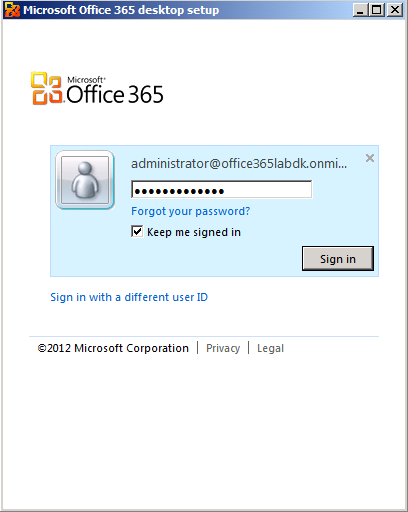Click the small Microsoft text above Office
Viewport: 408px width, 512px height.
pyautogui.click(x=86, y=80)
